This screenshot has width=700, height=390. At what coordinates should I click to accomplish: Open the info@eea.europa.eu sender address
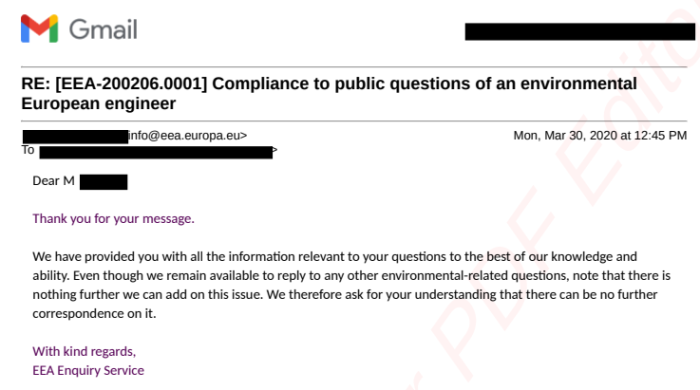coord(188,136)
